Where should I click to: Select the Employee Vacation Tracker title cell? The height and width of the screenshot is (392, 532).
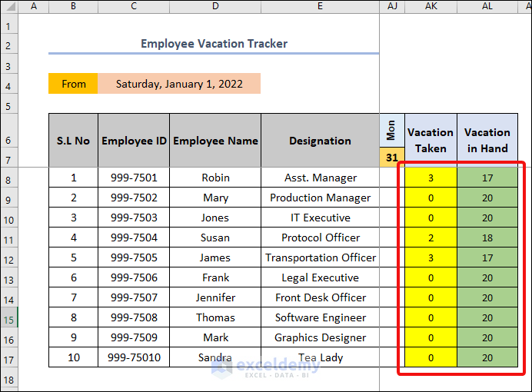[x=214, y=44]
